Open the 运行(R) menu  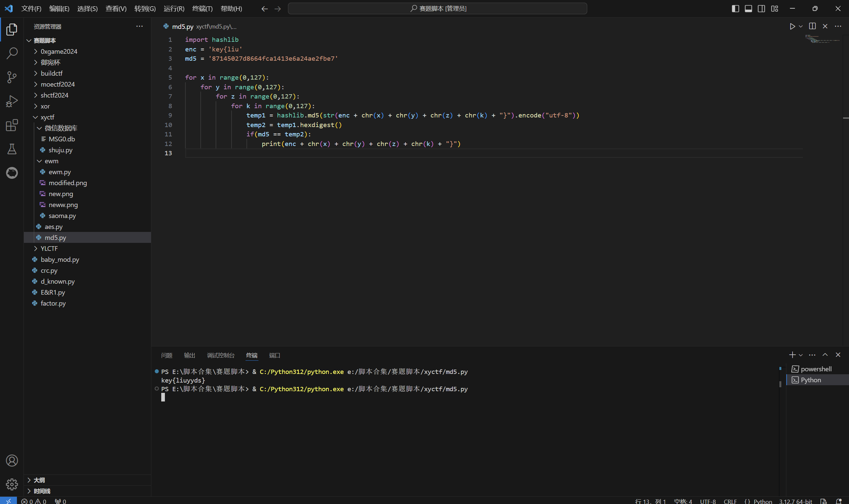tap(174, 9)
